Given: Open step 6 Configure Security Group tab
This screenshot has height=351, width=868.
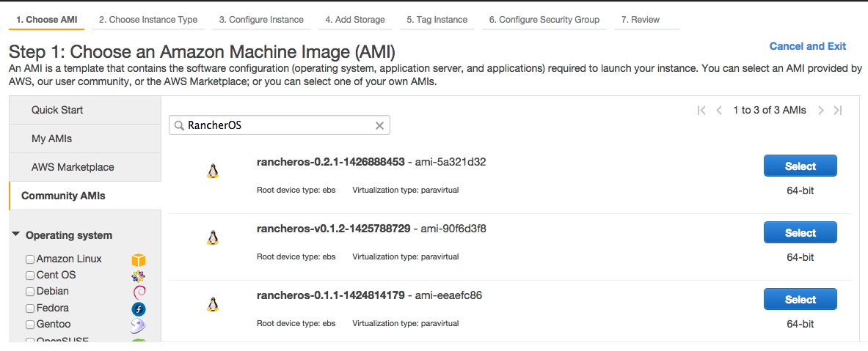Looking at the screenshot, I should click(x=544, y=20).
